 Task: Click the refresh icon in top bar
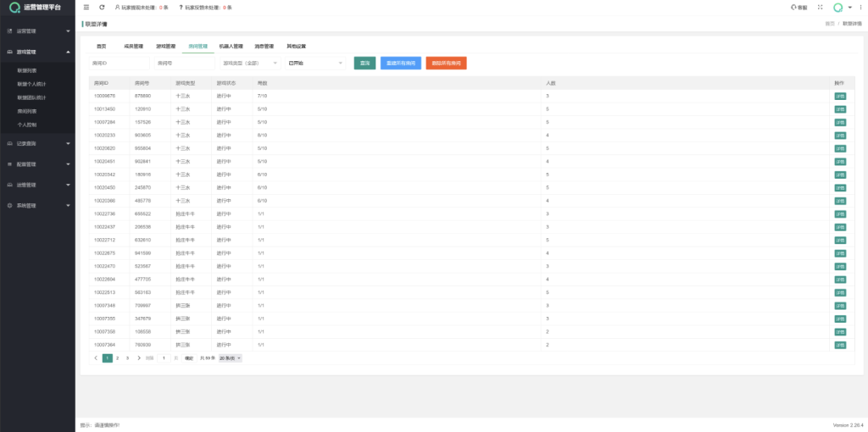pyautogui.click(x=102, y=7)
